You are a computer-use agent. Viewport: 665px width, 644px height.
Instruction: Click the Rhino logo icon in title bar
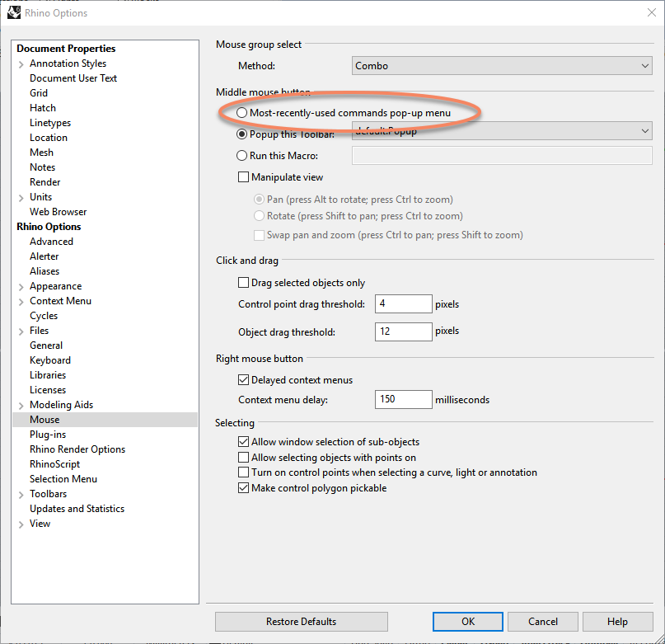[14, 12]
